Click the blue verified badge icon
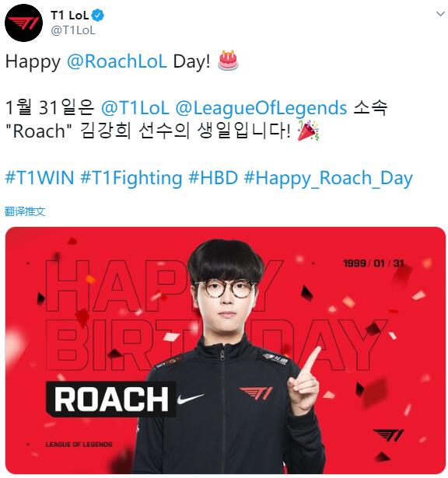 98,16
